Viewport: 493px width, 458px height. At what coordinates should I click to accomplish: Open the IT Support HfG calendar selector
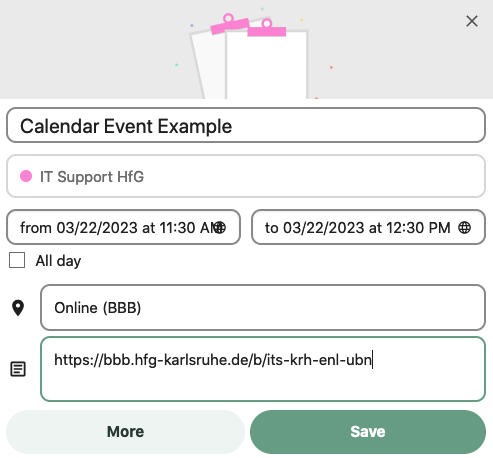[x=246, y=176]
